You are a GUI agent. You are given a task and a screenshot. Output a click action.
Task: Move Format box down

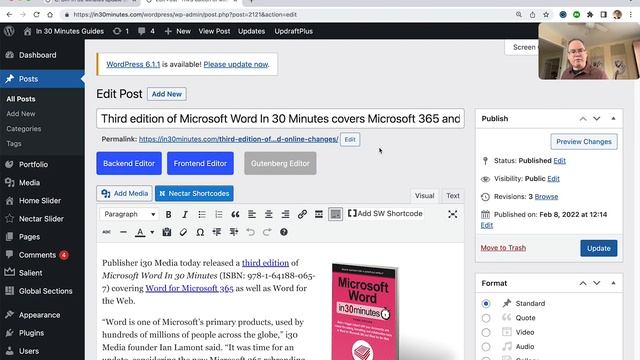point(597,283)
